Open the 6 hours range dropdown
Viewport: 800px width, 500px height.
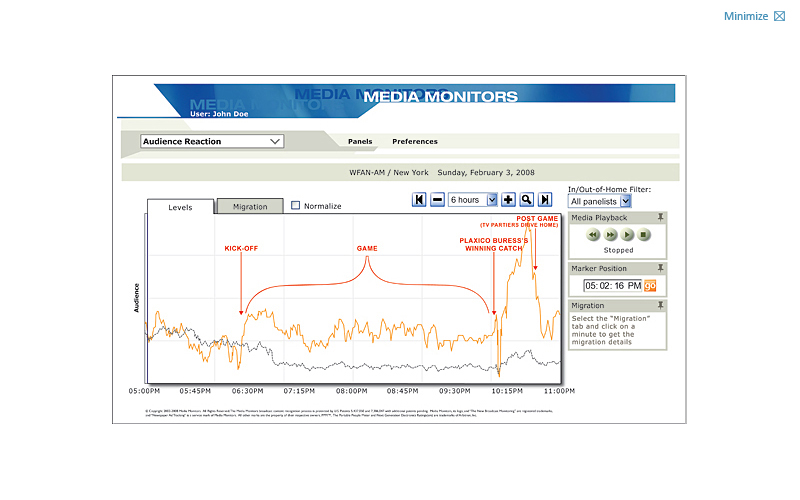click(x=472, y=199)
